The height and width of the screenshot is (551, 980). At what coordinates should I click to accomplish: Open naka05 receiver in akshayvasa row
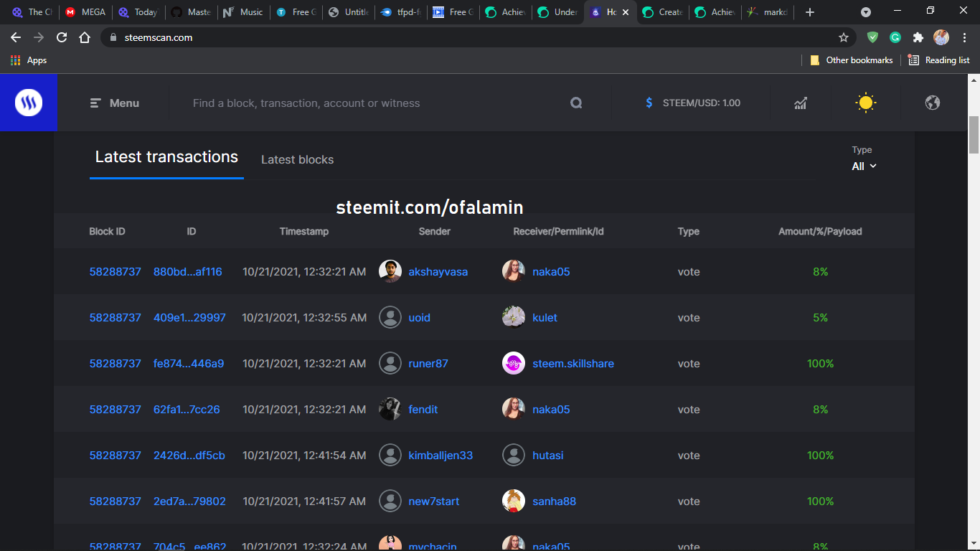(551, 272)
